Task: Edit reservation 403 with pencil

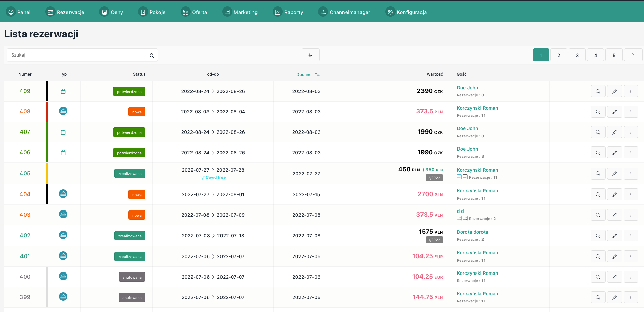Action: click(x=614, y=215)
